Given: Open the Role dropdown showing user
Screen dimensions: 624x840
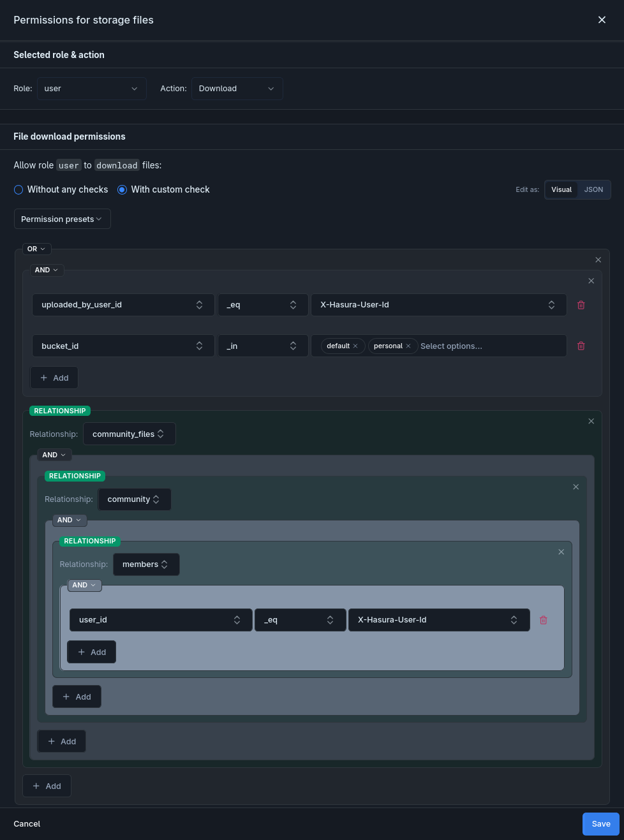Looking at the screenshot, I should pyautogui.click(x=91, y=89).
